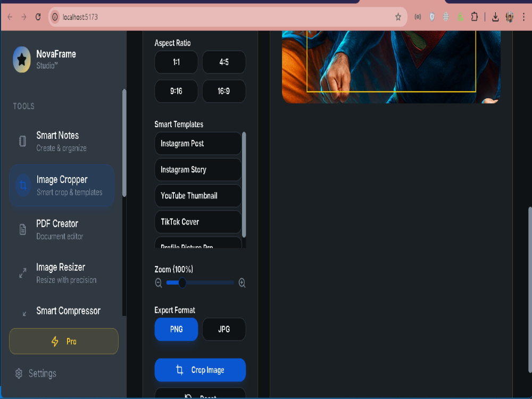Choose PNG export format

point(177,329)
